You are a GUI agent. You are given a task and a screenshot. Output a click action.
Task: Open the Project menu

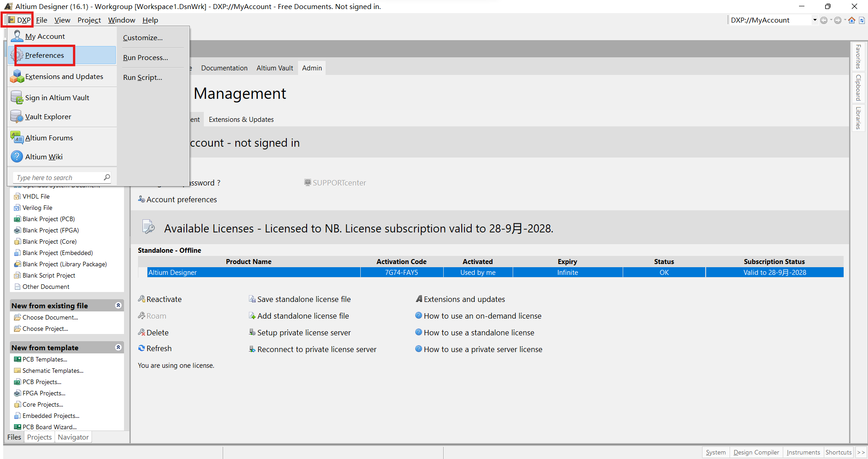coord(89,20)
